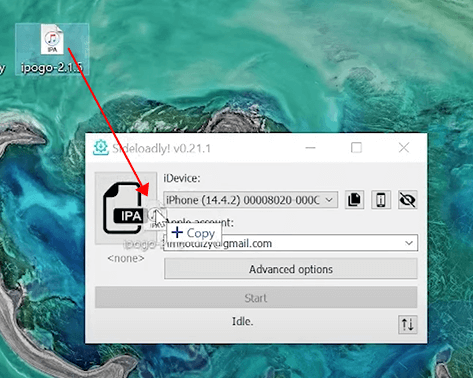Click the Idle. status text
The image size is (473, 378).
point(243,322)
